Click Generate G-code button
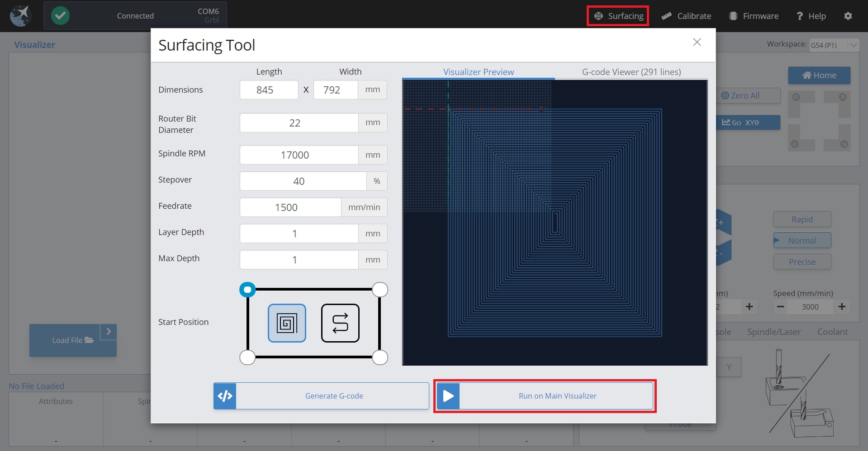Image resolution: width=868 pixels, height=451 pixels. click(x=321, y=396)
